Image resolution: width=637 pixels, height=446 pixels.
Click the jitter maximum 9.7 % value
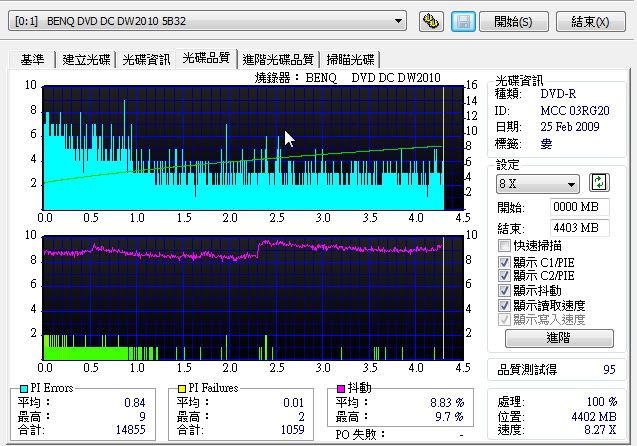click(449, 416)
